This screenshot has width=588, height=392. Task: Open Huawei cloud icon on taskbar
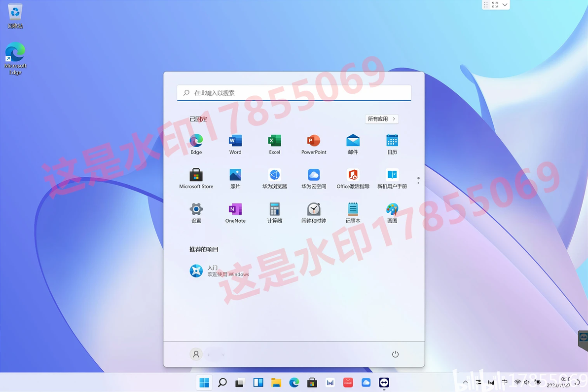tap(366, 383)
